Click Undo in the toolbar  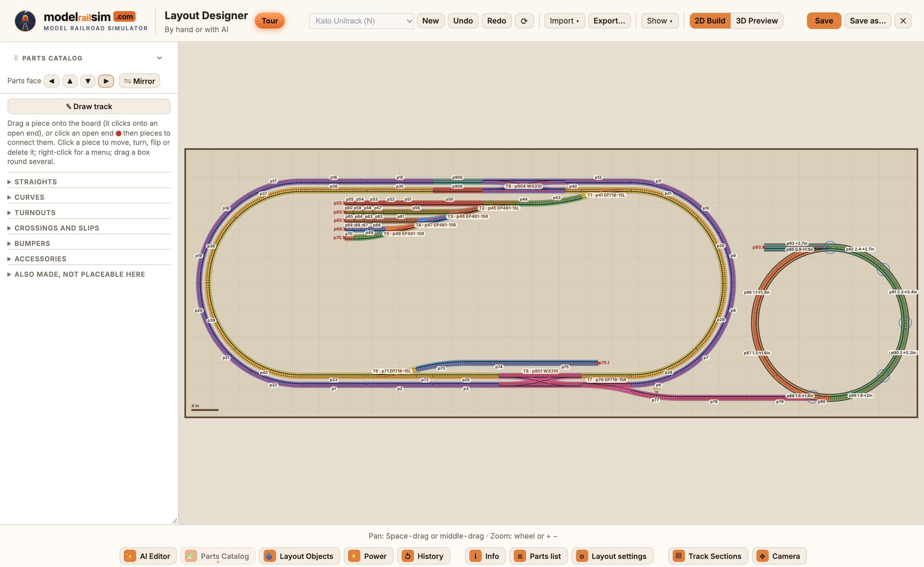tap(463, 21)
